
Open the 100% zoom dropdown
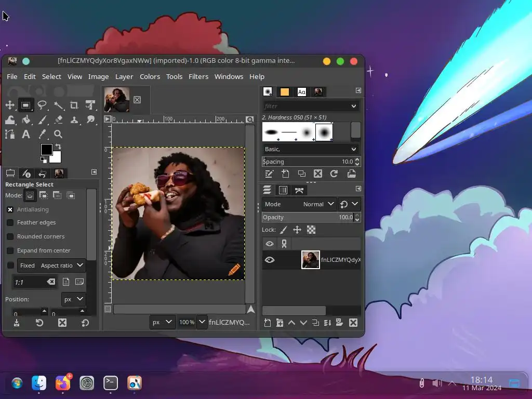(202, 322)
